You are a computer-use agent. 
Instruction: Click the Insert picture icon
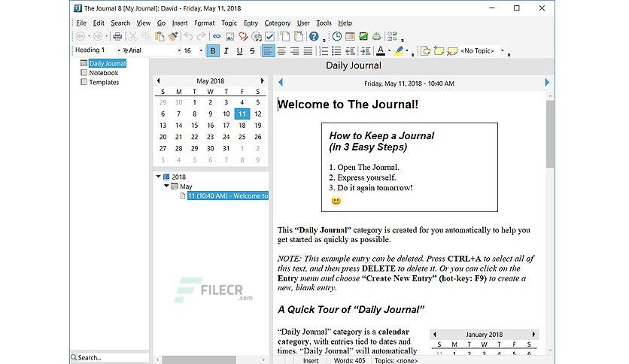click(230, 37)
